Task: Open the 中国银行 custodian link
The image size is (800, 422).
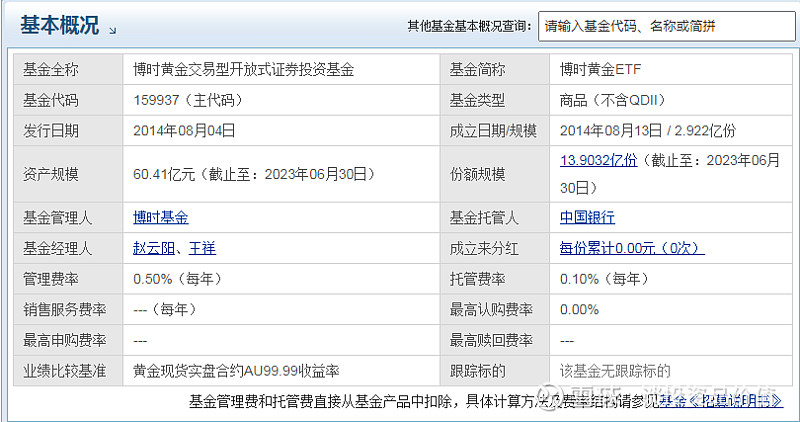Action: (588, 217)
